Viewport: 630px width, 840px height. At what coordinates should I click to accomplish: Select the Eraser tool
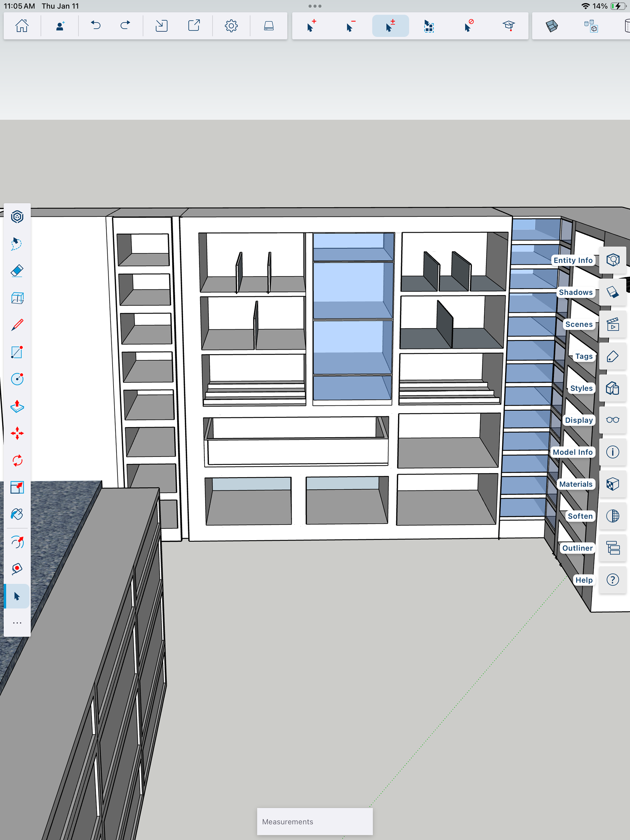[17, 271]
